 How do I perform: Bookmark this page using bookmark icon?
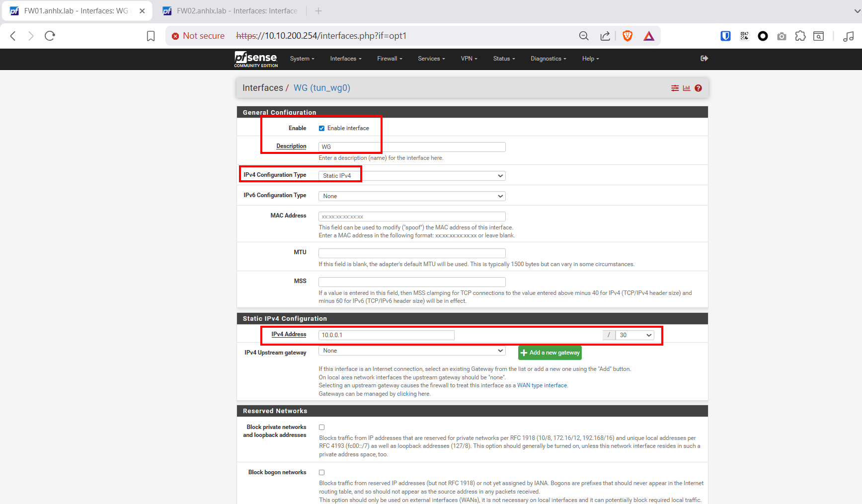[x=151, y=36]
